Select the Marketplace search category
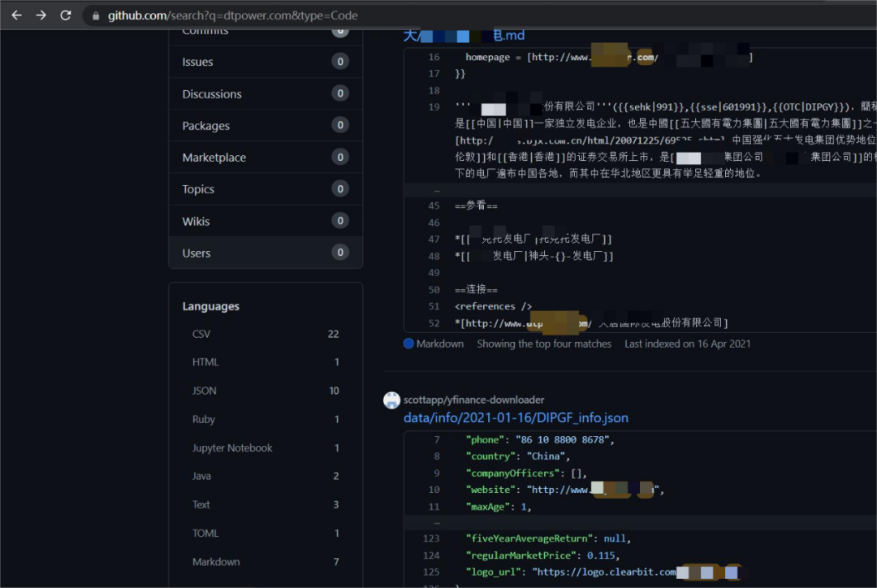This screenshot has width=877, height=588. 266,158
